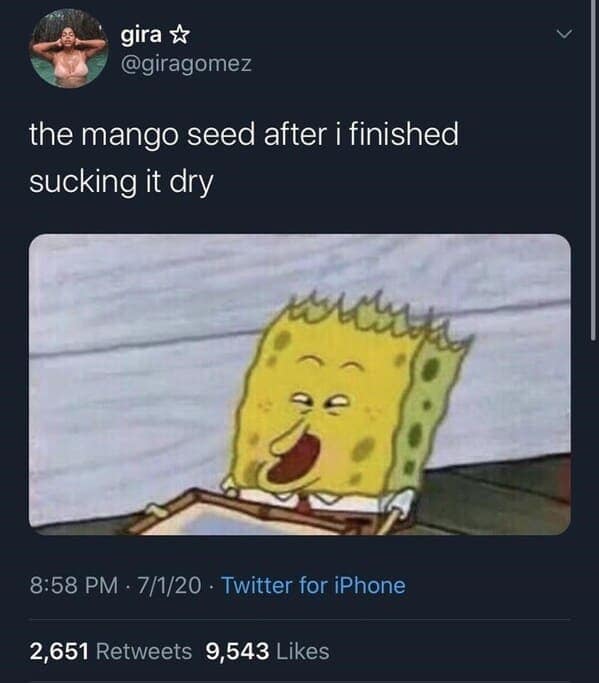Select the tweet's first line about mango seed

pyautogui.click(x=244, y=134)
